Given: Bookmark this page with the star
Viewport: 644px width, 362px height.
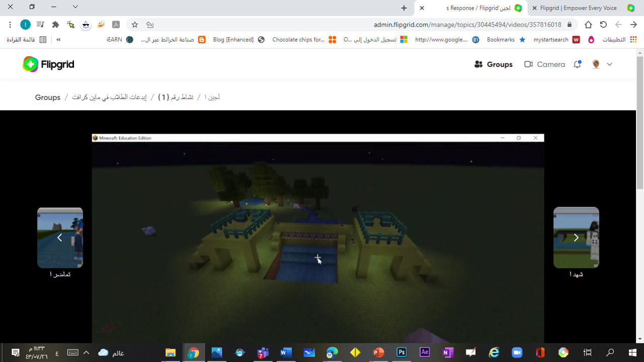Looking at the screenshot, I should click(x=135, y=25).
